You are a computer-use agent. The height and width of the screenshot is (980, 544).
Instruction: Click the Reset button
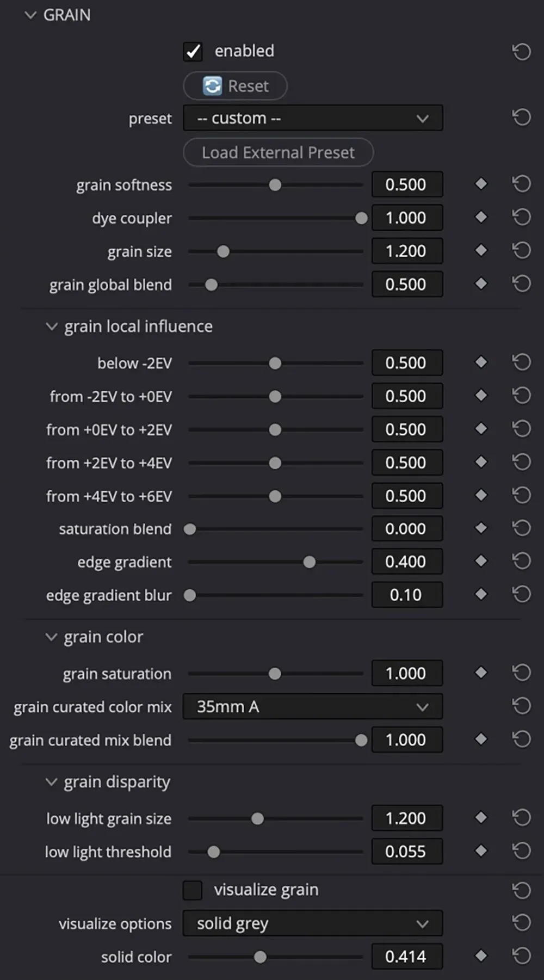[x=235, y=86]
